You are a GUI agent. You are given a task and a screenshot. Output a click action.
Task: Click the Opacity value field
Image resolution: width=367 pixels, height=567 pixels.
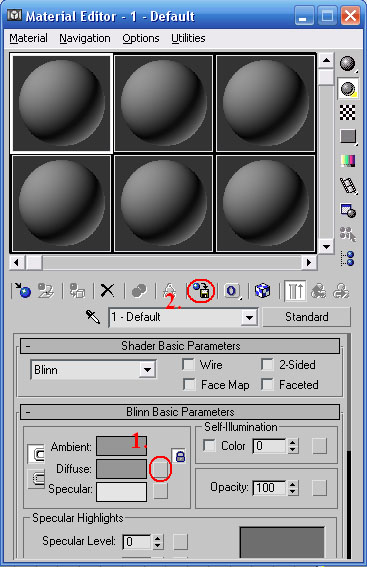click(x=270, y=488)
